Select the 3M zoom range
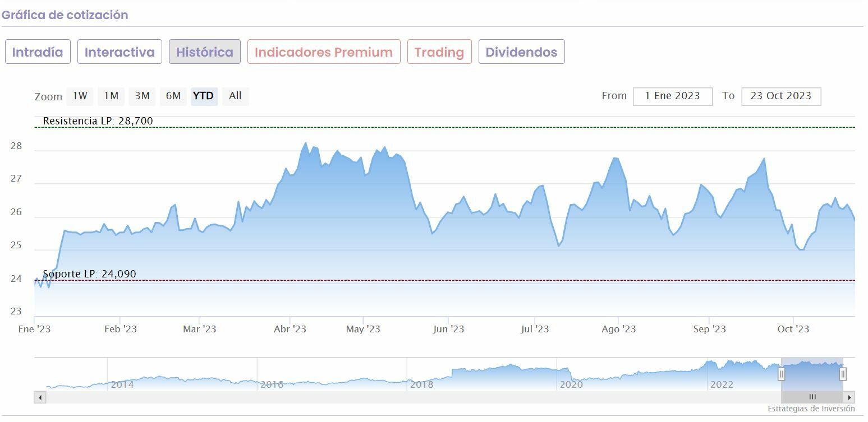 (142, 96)
